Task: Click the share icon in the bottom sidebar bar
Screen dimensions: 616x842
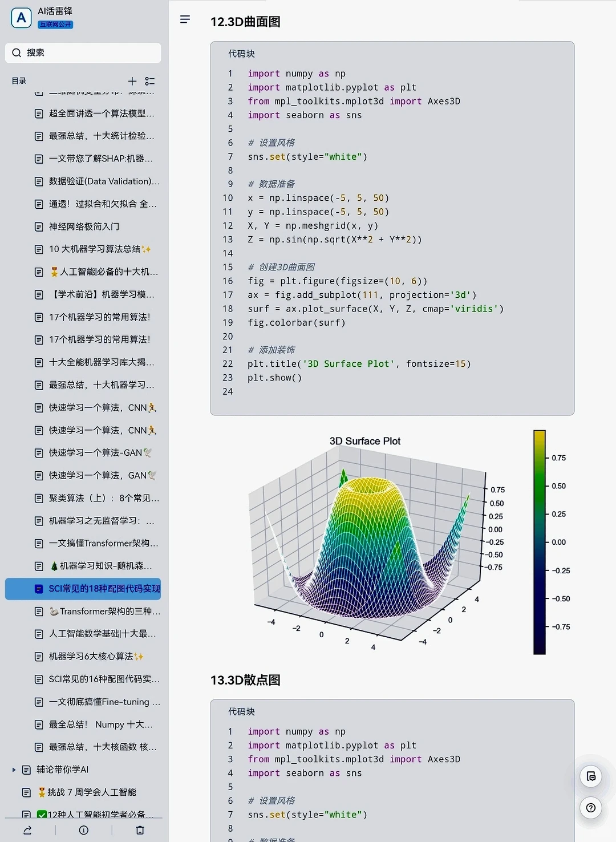Action: pos(27,830)
